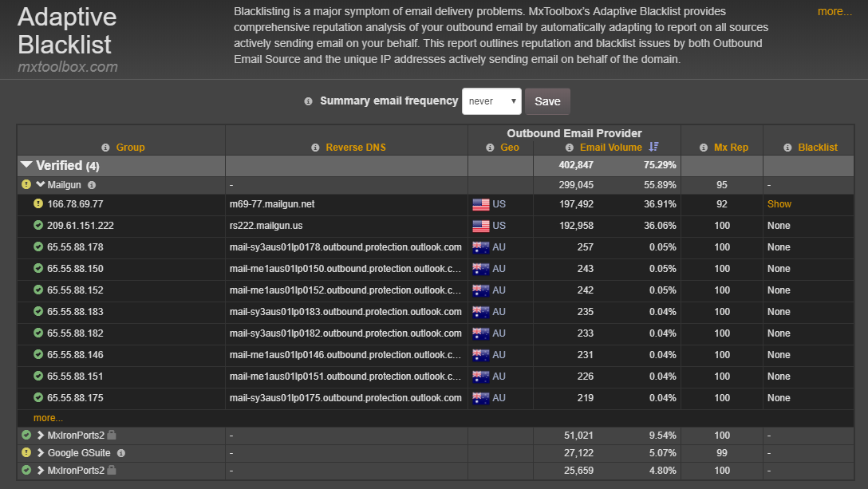The image size is (868, 489).
Task: Expand the Google GSuite row
Action: [x=41, y=453]
